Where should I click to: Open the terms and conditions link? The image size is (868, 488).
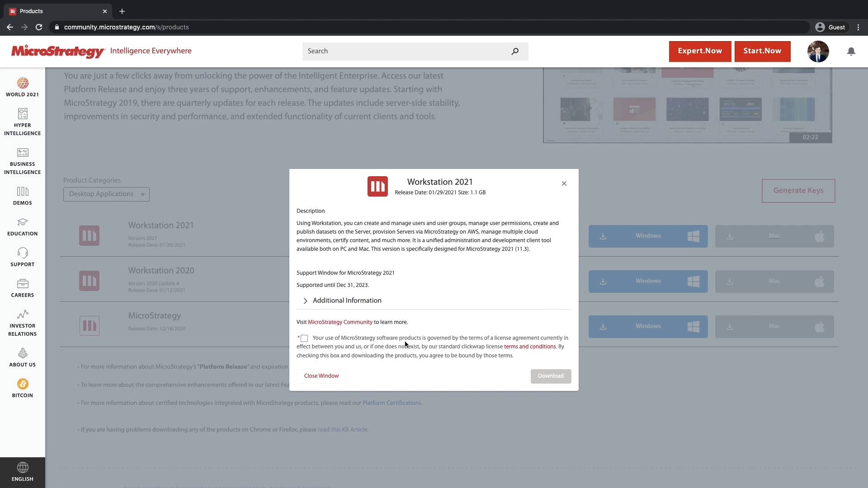tap(529, 347)
